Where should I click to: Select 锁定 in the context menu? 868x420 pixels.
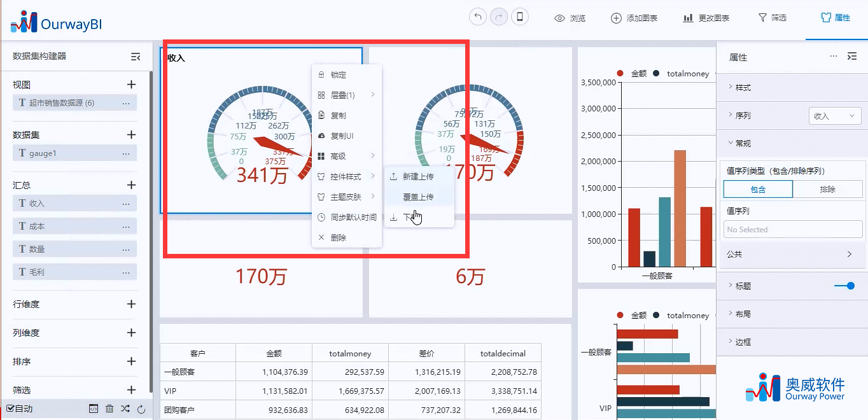346,75
